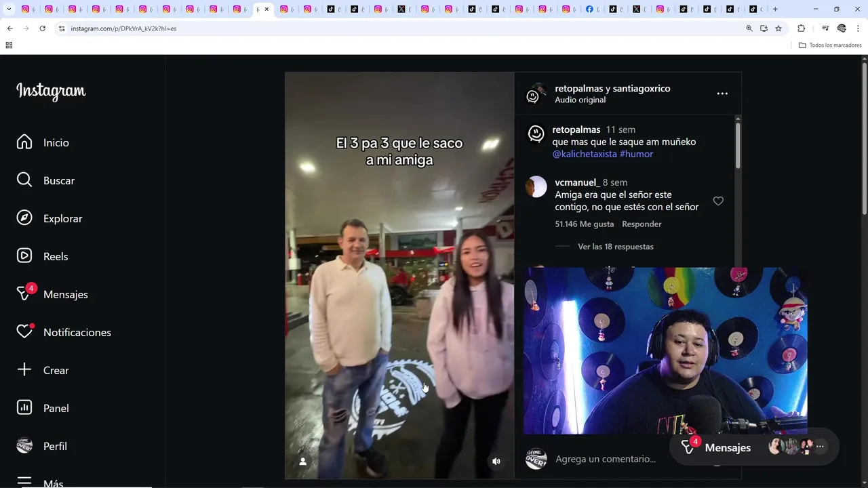Click Responder under vcmanuel_ comment
This screenshot has height=488, width=868.
[x=642, y=224]
